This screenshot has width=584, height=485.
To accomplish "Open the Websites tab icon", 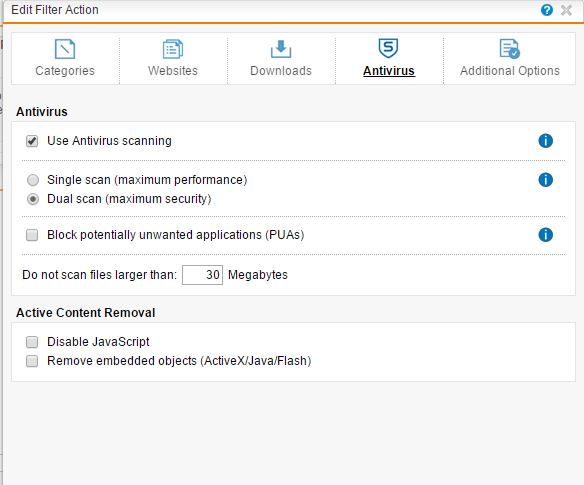I will [x=173, y=49].
